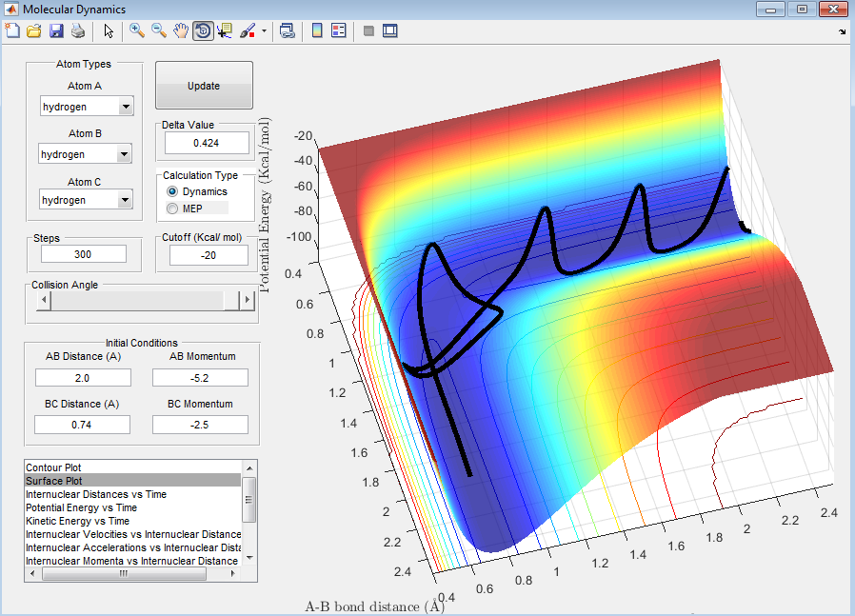
Task: Click the Link Plot toolbar icon
Action: point(288,31)
